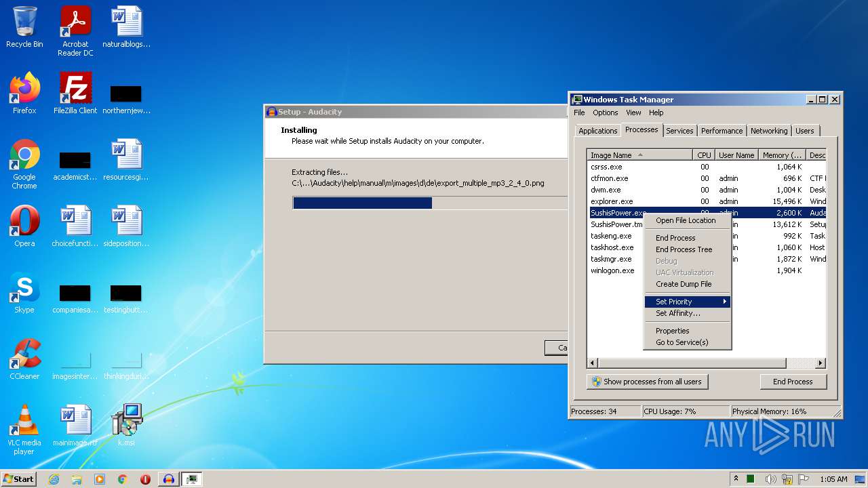The width and height of the screenshot is (868, 488).
Task: Open the CCleaner desktop shortcut
Action: pyautogui.click(x=24, y=359)
